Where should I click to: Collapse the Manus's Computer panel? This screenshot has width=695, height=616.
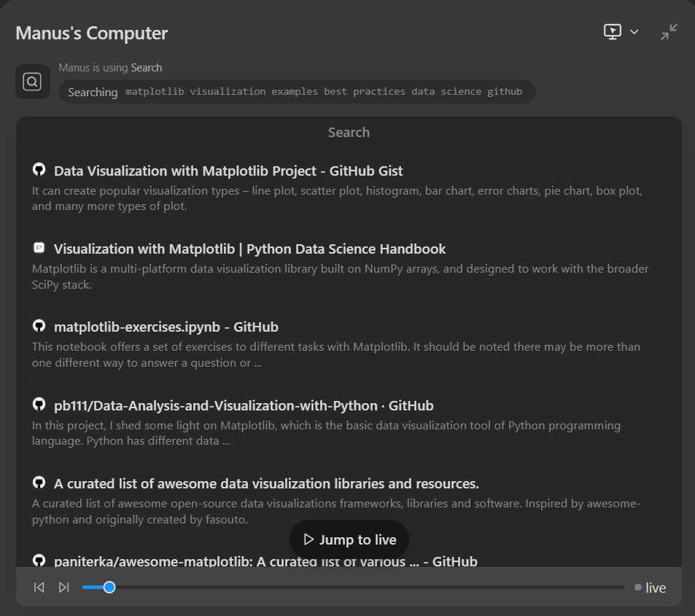(669, 32)
